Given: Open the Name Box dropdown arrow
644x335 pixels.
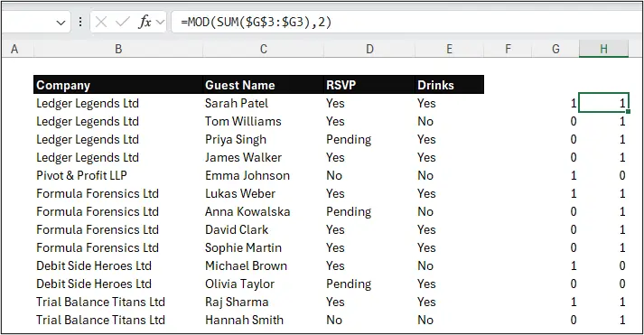Looking at the screenshot, I should coord(61,23).
